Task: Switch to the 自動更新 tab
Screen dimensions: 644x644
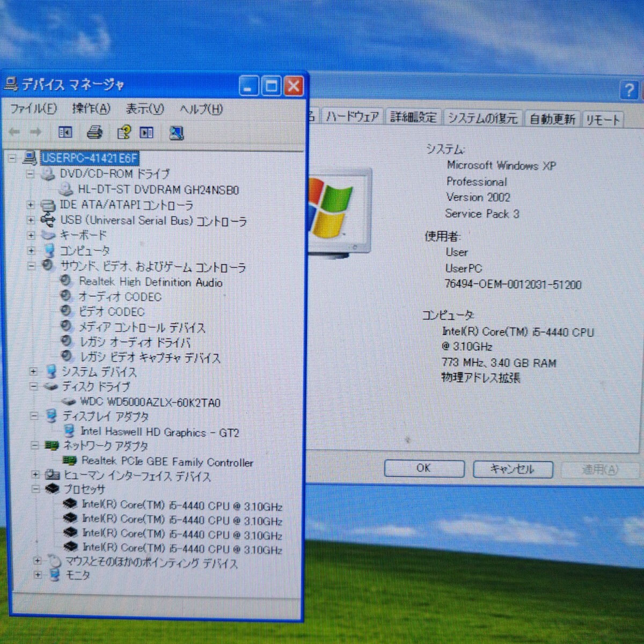Action: (x=552, y=119)
